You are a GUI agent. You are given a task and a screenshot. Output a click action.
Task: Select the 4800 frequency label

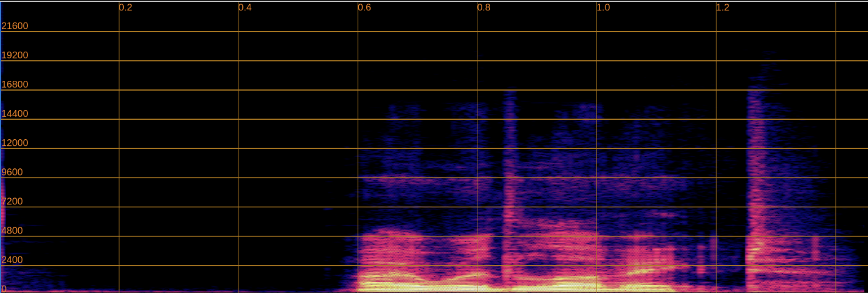[12, 230]
